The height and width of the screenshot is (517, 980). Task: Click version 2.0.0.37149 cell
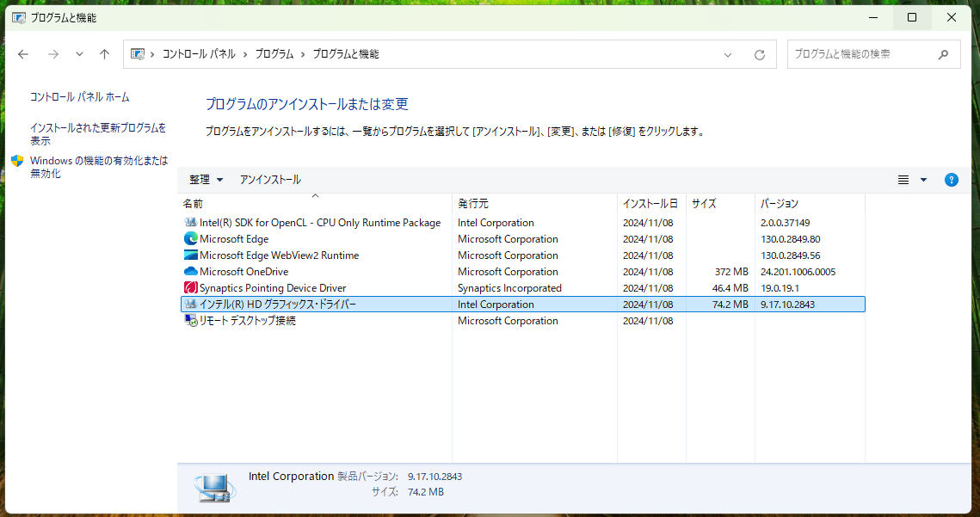pos(785,223)
